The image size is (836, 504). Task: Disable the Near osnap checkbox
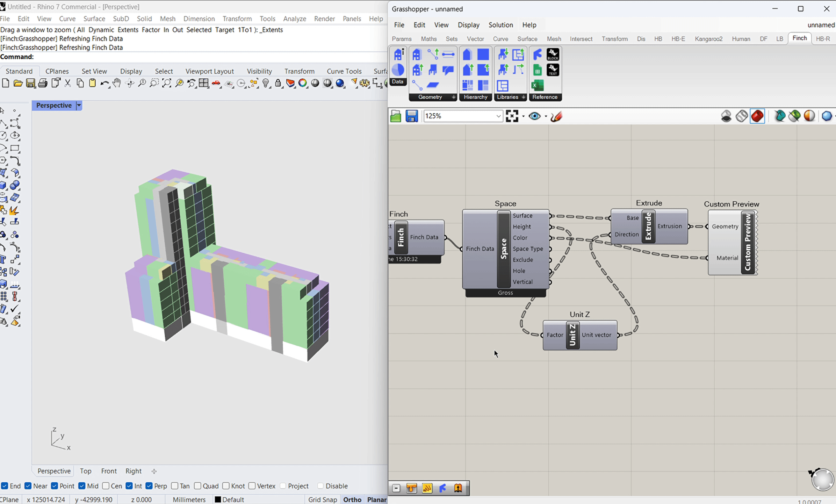coord(28,486)
